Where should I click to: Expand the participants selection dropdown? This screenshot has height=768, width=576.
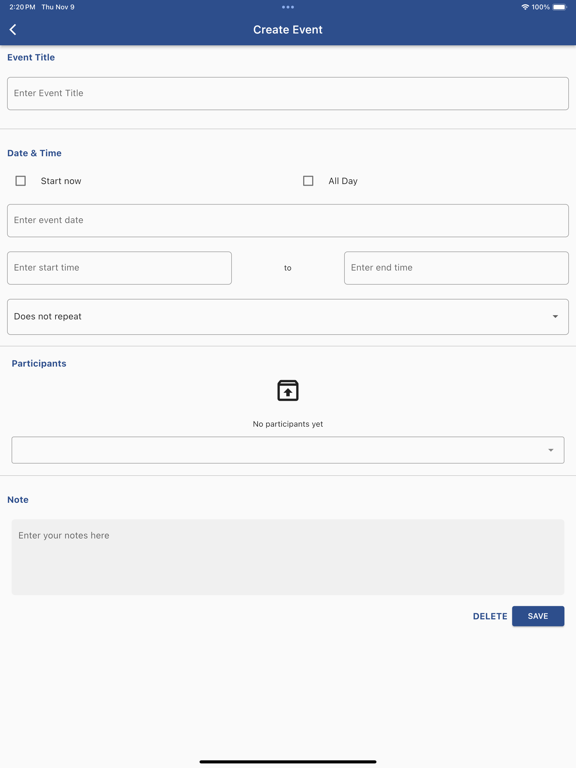(288, 450)
